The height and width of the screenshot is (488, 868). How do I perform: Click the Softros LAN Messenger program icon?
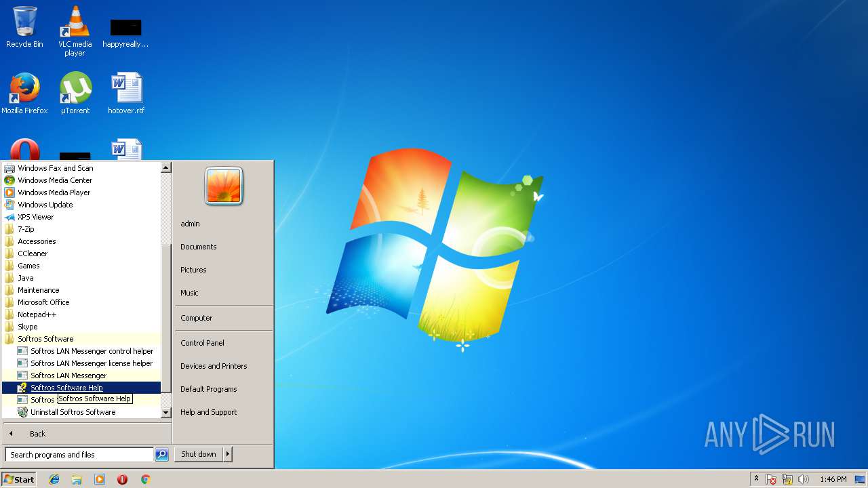click(x=22, y=375)
